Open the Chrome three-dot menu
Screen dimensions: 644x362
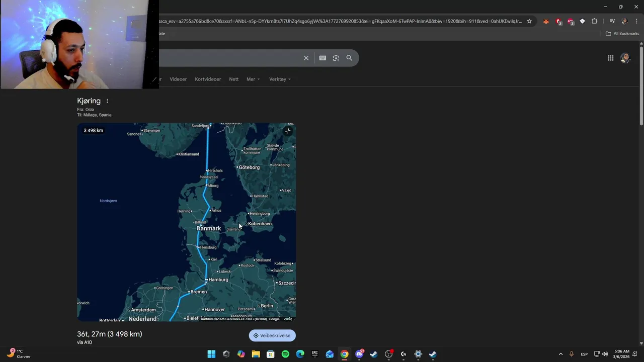click(636, 21)
